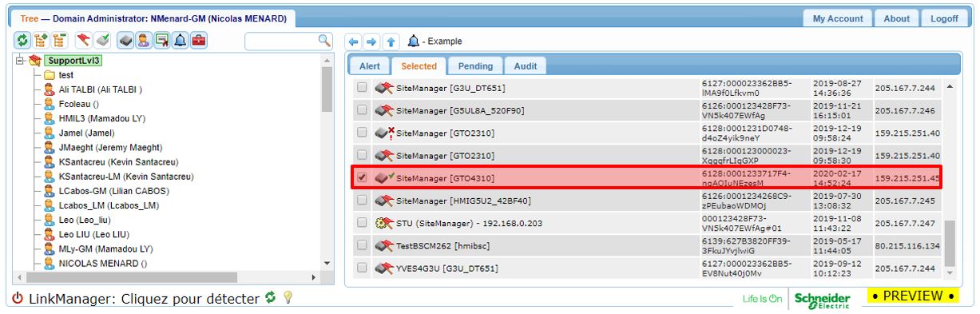The image size is (980, 314).
Task: Click the Ali TALBI user icon
Action: click(50, 89)
